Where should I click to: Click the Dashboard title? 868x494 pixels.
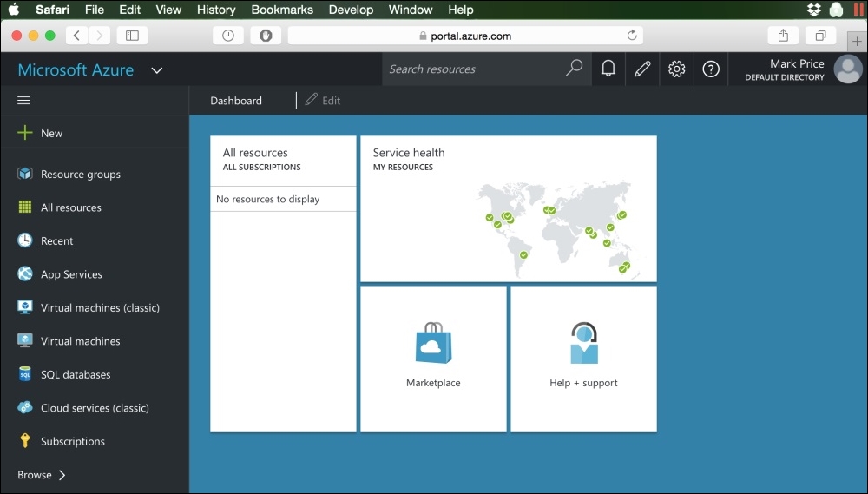click(x=236, y=100)
